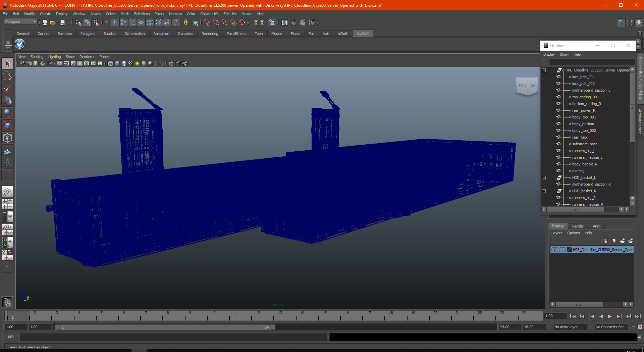Click the custom shelf checkmark icon
Screen dimensions: 644x352
tap(20, 44)
